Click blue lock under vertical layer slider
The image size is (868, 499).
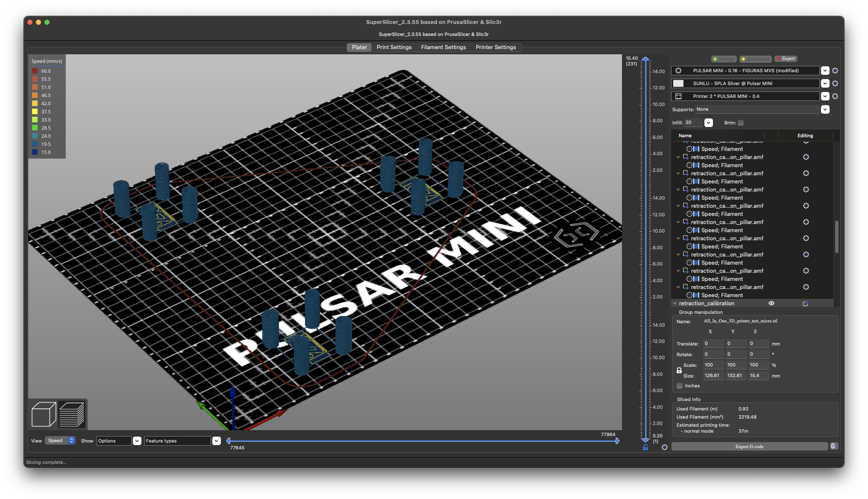click(x=645, y=447)
